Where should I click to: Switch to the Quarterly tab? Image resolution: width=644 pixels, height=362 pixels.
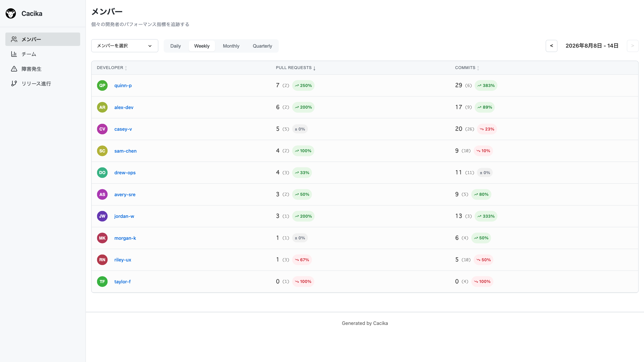click(262, 46)
